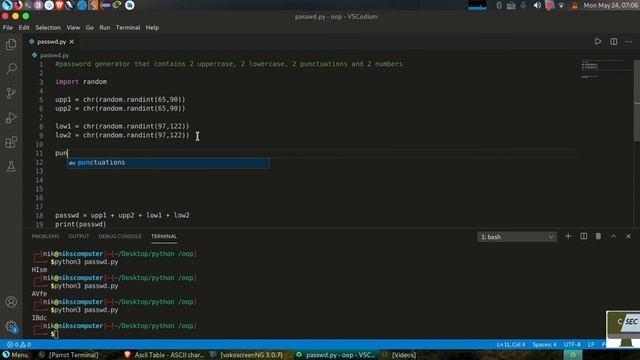Viewport: 640px width, 360px height.
Task: Open the Edit menu
Action: tap(24, 27)
